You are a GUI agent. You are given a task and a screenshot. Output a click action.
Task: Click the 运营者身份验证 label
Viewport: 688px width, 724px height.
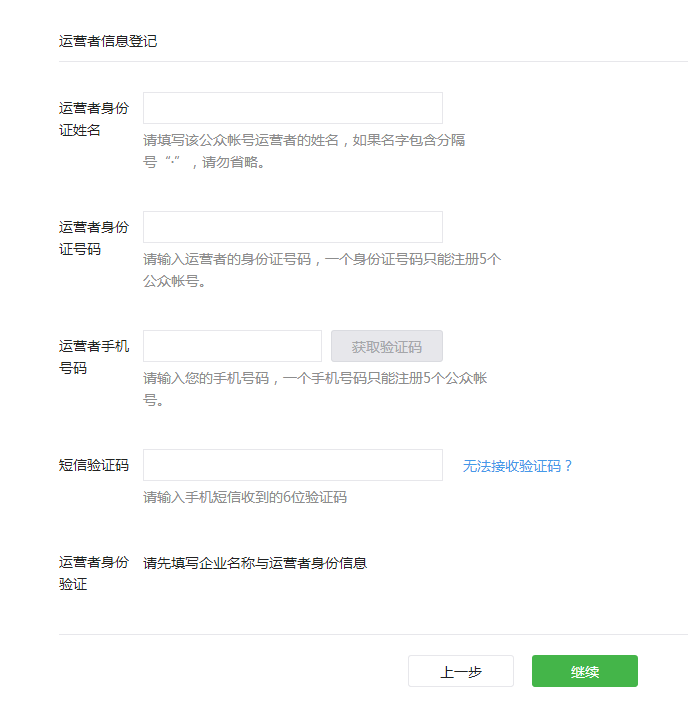[93, 573]
